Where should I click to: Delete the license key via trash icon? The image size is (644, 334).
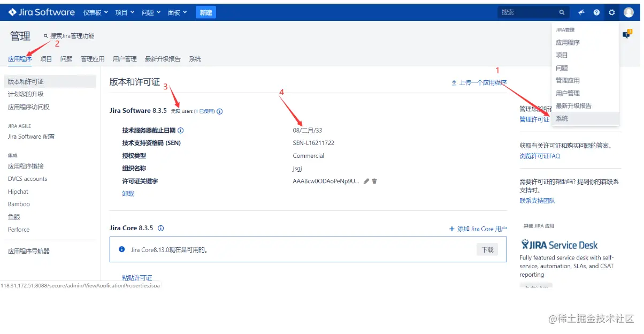[374, 181]
